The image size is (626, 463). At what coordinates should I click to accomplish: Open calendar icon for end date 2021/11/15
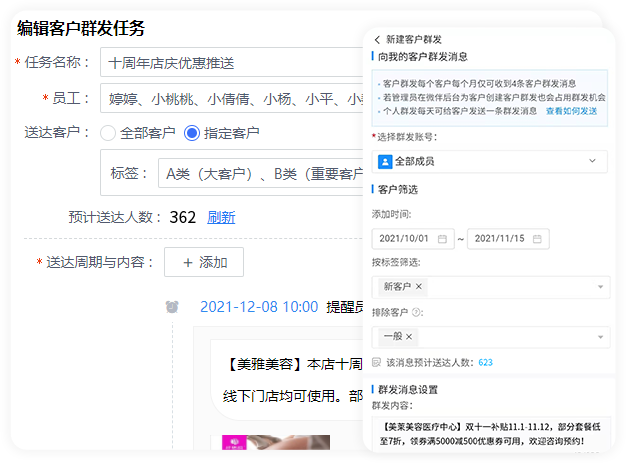[537, 239]
